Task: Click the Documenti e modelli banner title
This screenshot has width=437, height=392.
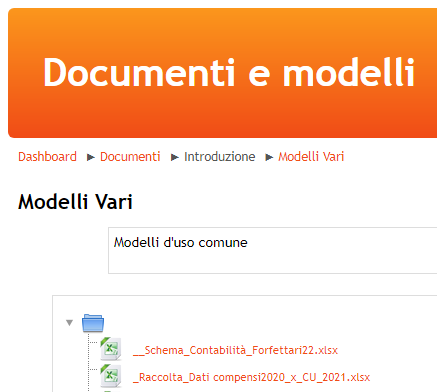Action: pos(229,73)
